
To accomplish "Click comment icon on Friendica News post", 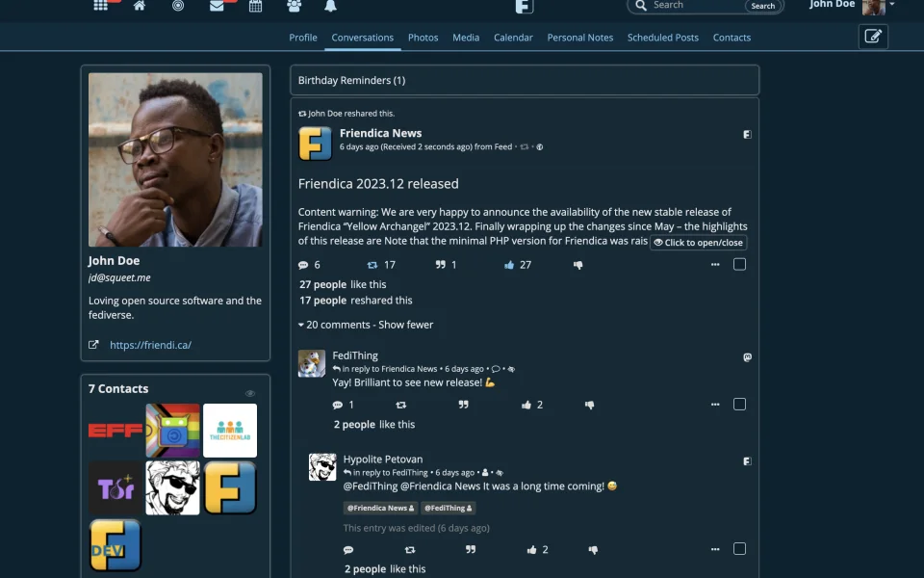I will click(303, 265).
